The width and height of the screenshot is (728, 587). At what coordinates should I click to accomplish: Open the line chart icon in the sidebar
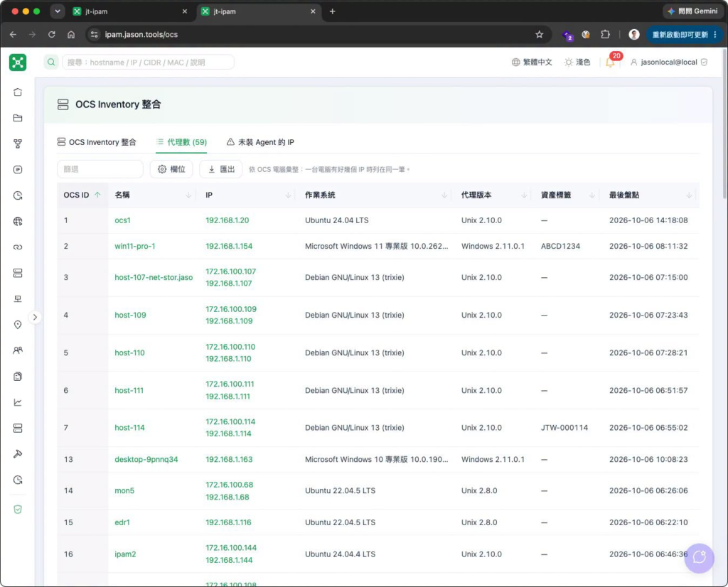(x=18, y=402)
